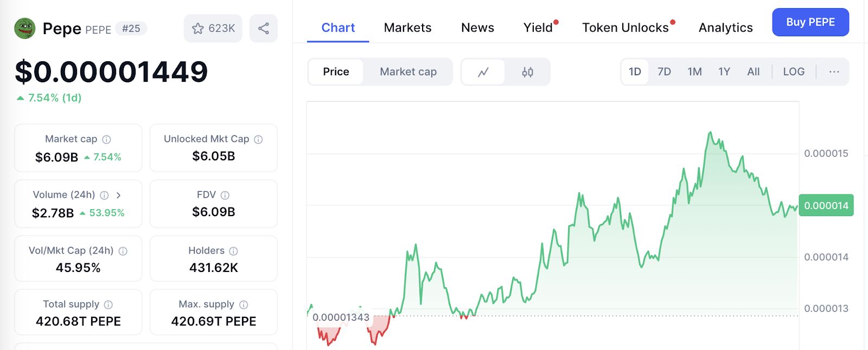The height and width of the screenshot is (350, 868).
Task: Switch to line chart view icon
Action: 483,72
